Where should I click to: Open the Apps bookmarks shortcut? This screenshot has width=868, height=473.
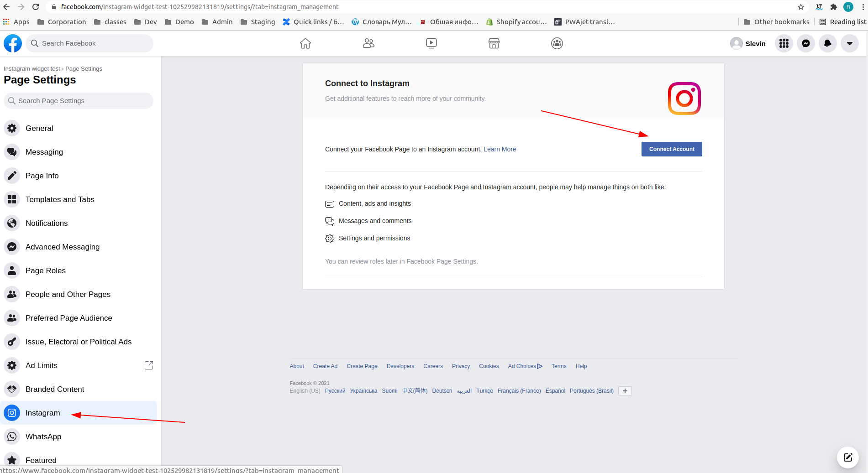(16, 22)
